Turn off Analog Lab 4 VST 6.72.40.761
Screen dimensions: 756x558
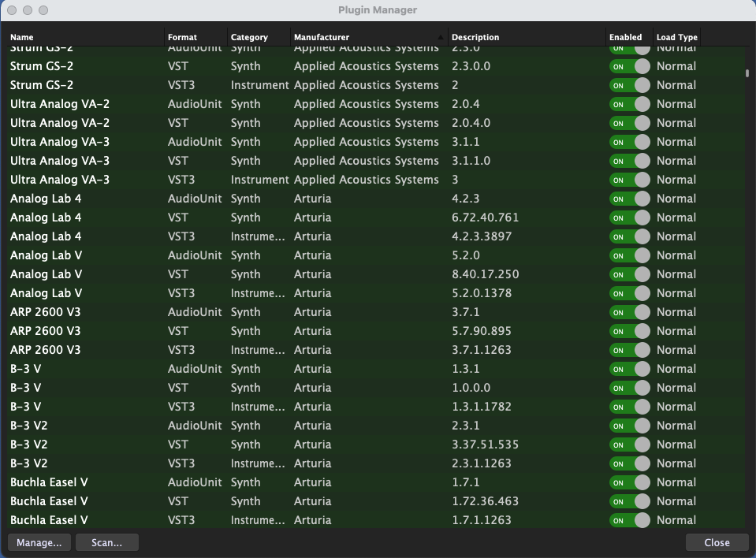[630, 218]
